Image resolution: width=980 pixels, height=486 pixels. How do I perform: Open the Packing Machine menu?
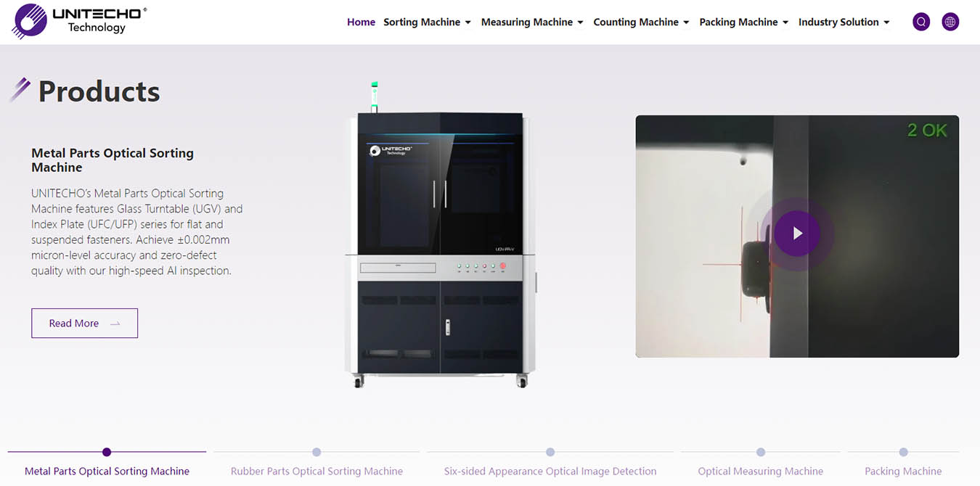click(743, 22)
